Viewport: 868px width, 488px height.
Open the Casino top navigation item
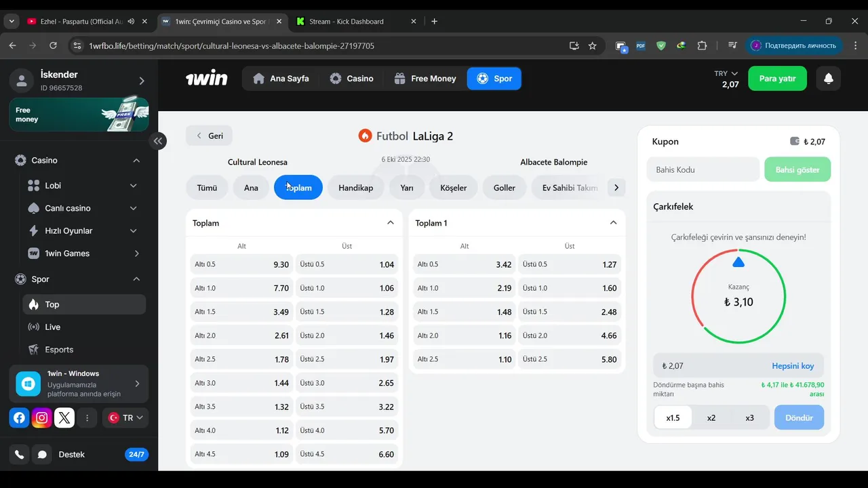(351, 79)
